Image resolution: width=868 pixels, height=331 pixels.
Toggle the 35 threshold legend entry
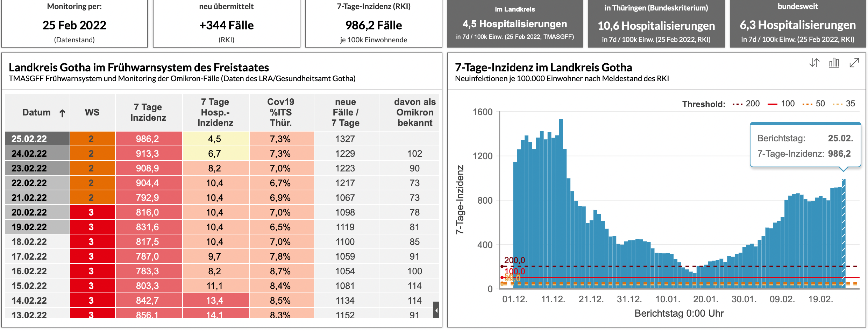[844, 104]
